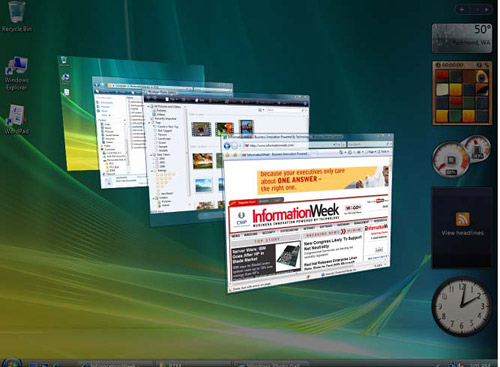Screen dimensions: 500x367
Task: Expand the Folders node in Photo Gallery tree
Action: click(x=154, y=198)
